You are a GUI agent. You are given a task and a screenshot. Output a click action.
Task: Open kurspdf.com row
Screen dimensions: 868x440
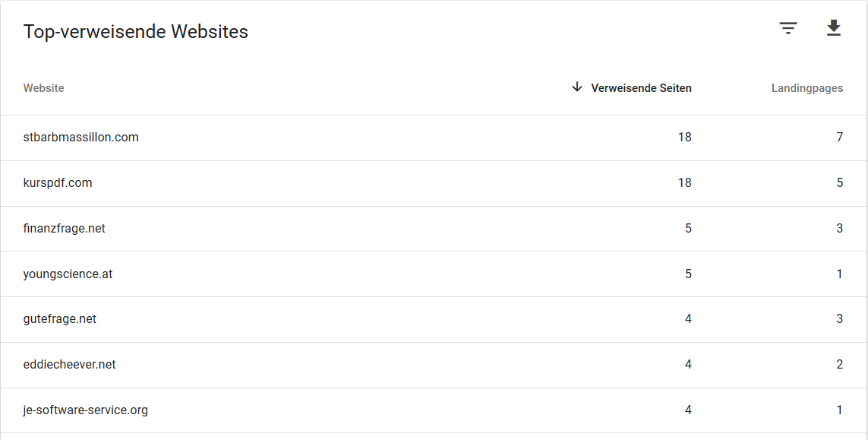coord(434,183)
